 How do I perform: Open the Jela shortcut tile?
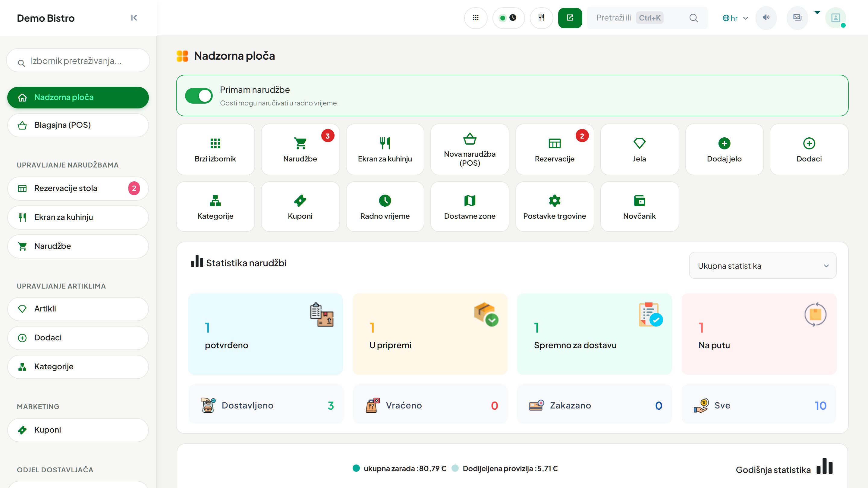tap(640, 149)
